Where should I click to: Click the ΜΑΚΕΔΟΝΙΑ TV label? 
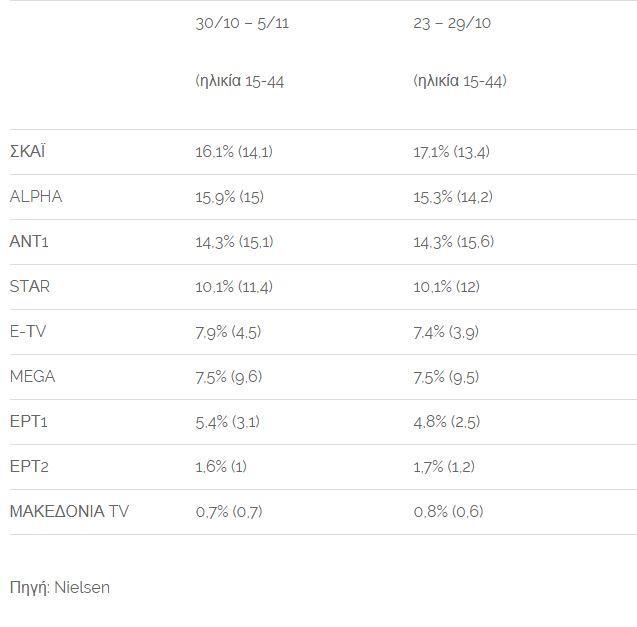69,512
